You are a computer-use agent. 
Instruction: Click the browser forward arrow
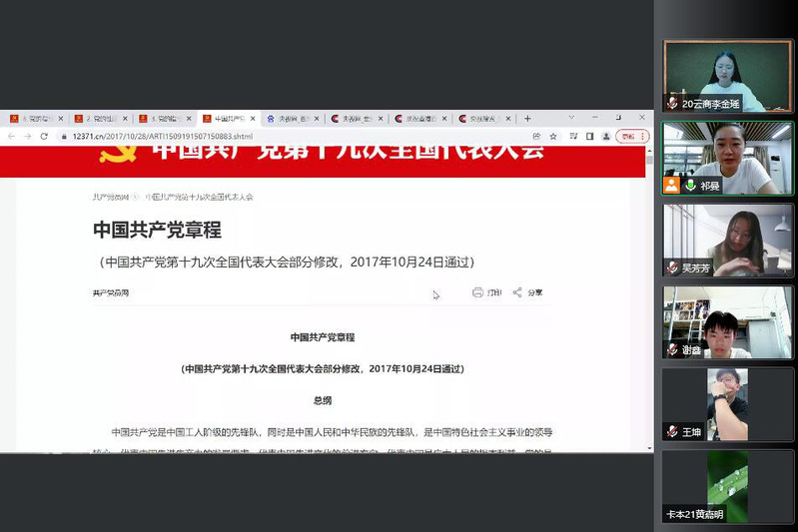coord(28,136)
